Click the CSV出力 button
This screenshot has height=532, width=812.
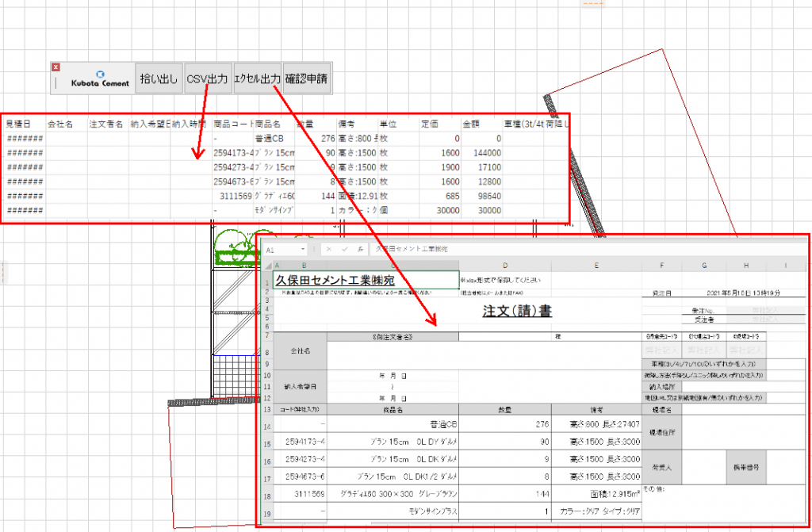tap(208, 78)
